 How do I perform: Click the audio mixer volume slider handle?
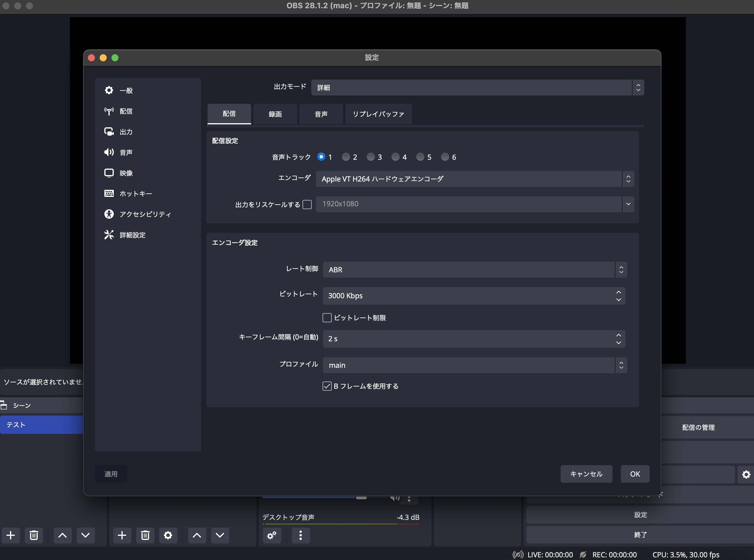pyautogui.click(x=361, y=498)
